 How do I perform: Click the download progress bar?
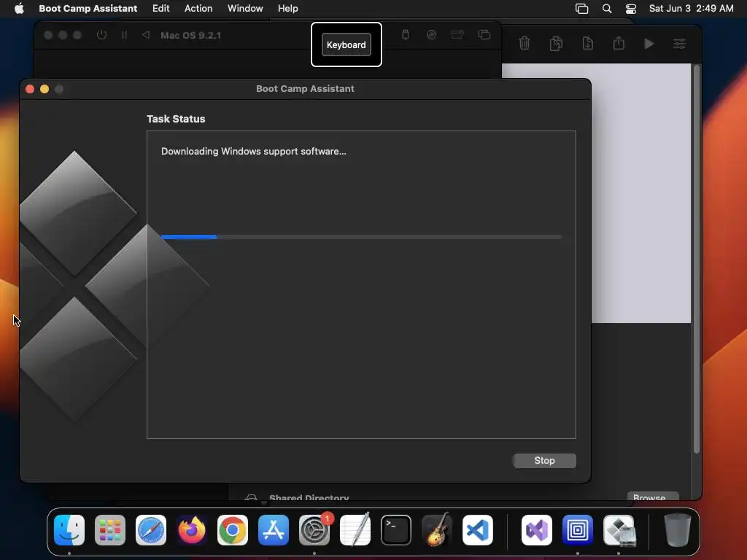[361, 237]
